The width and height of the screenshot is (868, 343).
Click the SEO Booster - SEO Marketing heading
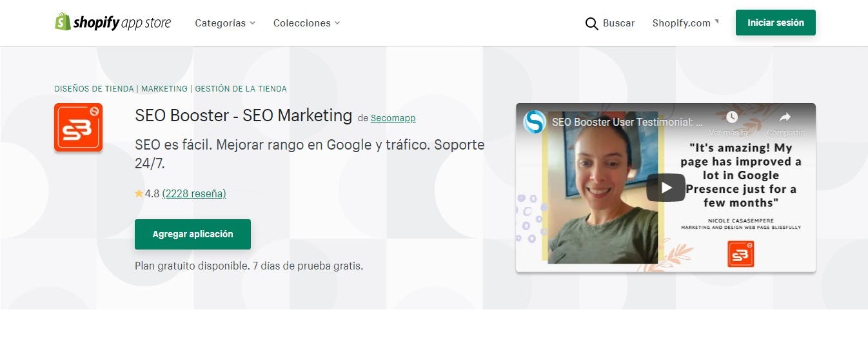point(244,115)
